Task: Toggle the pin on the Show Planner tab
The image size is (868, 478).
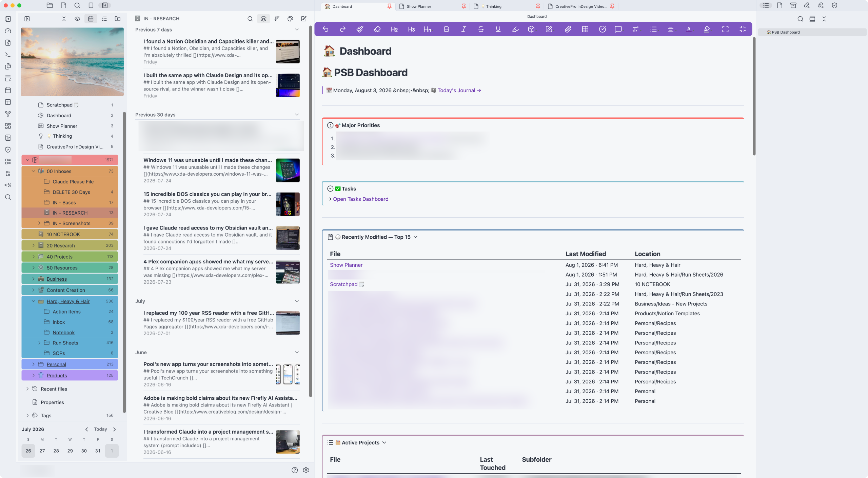Action: (463, 6)
